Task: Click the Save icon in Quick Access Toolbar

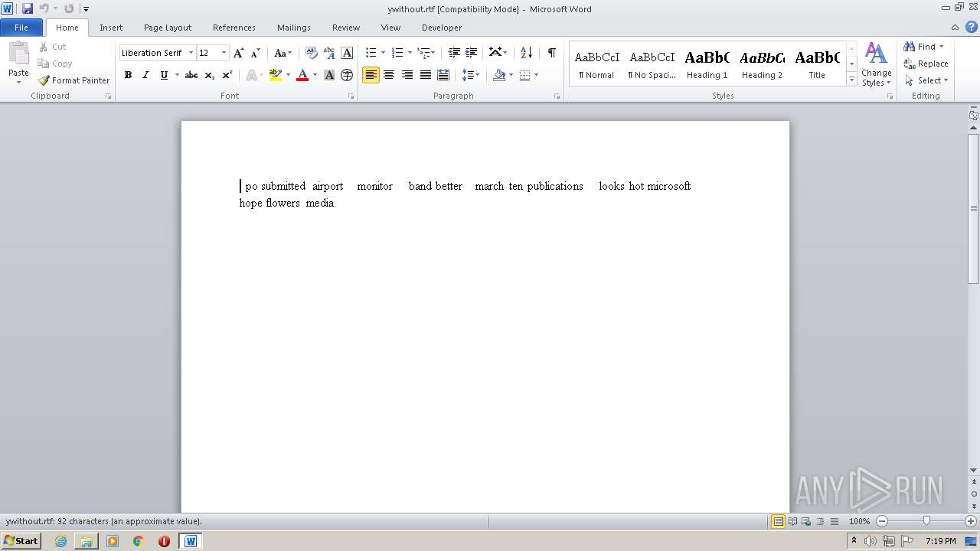Action: 28,8
